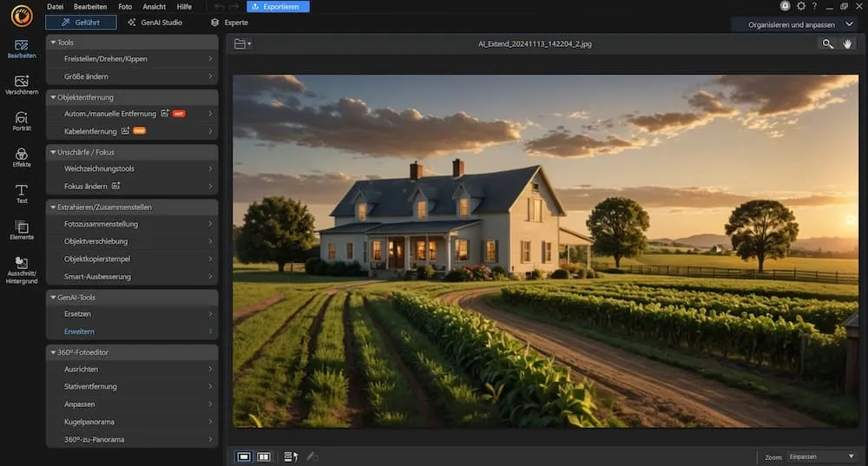The width and height of the screenshot is (868, 466).
Task: Open the Effekte panel
Action: [21, 157]
